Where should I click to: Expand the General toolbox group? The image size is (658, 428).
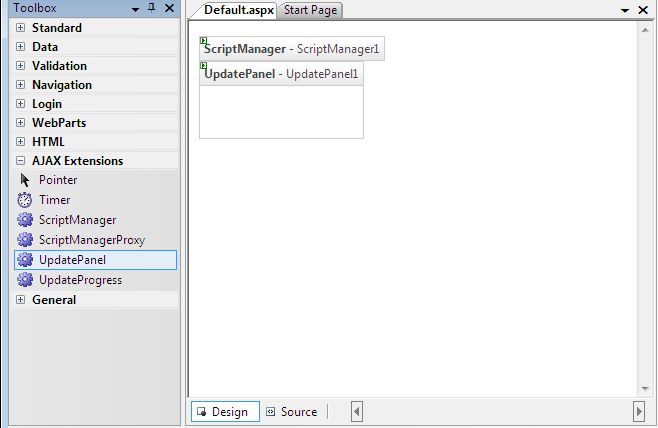pyautogui.click(x=20, y=300)
